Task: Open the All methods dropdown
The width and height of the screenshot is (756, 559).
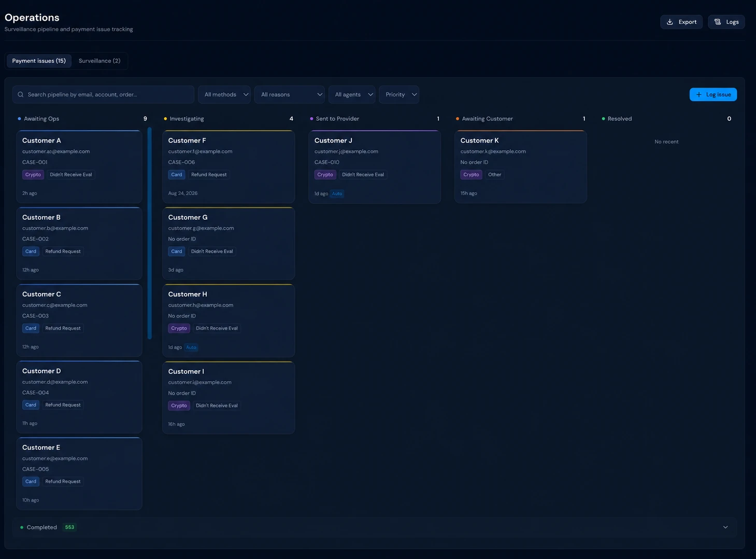Action: pyautogui.click(x=224, y=94)
